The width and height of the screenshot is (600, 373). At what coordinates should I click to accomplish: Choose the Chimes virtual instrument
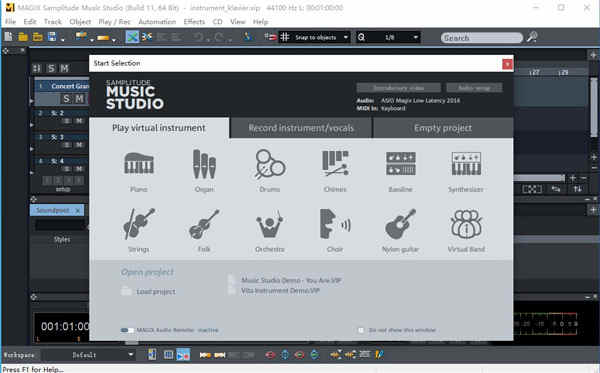tap(335, 163)
